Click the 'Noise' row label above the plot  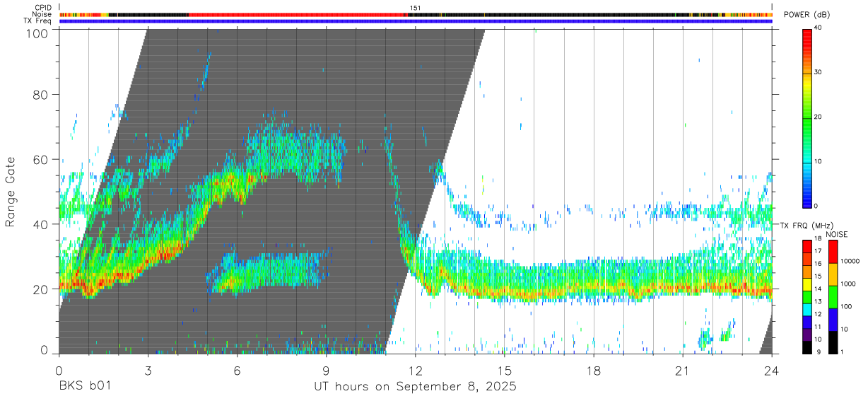[x=42, y=14]
